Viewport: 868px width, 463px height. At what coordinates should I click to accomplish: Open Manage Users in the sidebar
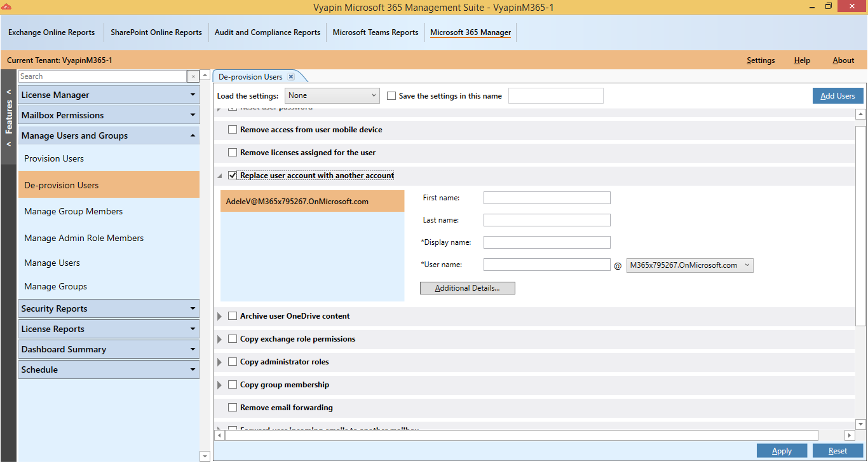tap(52, 263)
